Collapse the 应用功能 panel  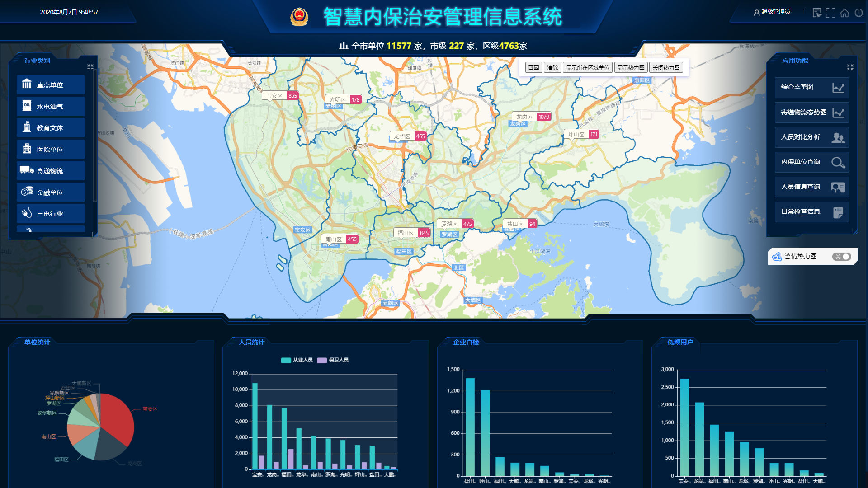[x=850, y=67]
